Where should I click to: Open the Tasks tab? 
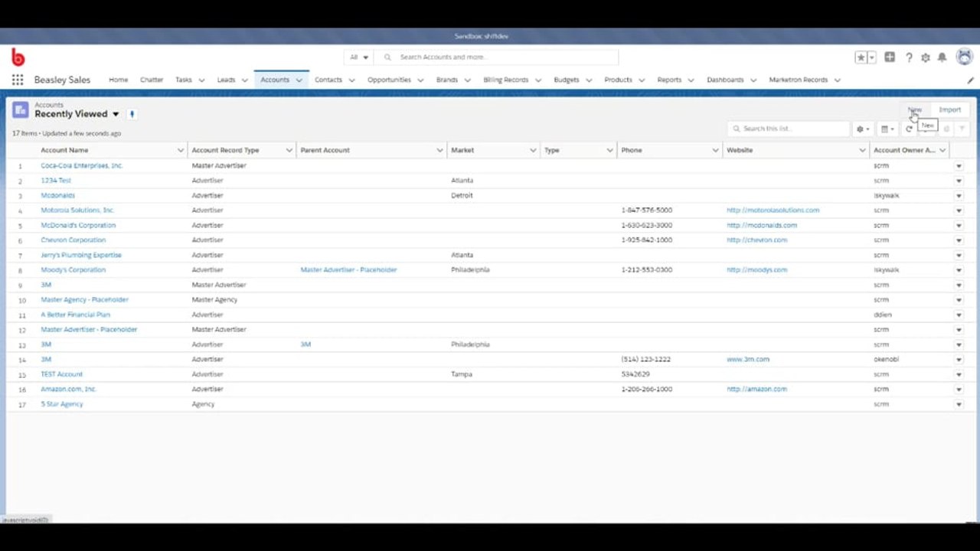(x=184, y=80)
